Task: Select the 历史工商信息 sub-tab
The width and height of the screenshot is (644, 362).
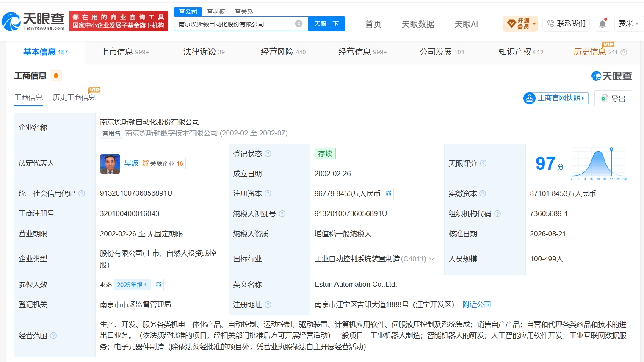Action: point(74,97)
